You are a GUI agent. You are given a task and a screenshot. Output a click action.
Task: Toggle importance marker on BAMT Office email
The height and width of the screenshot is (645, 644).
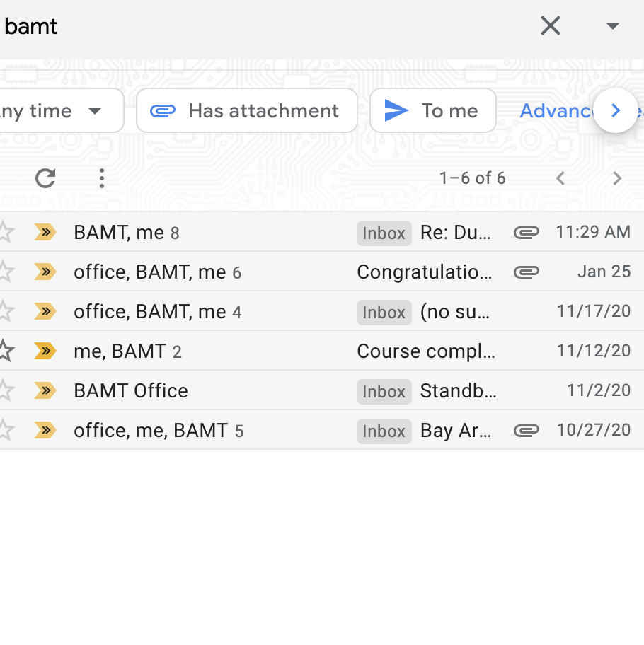(45, 390)
